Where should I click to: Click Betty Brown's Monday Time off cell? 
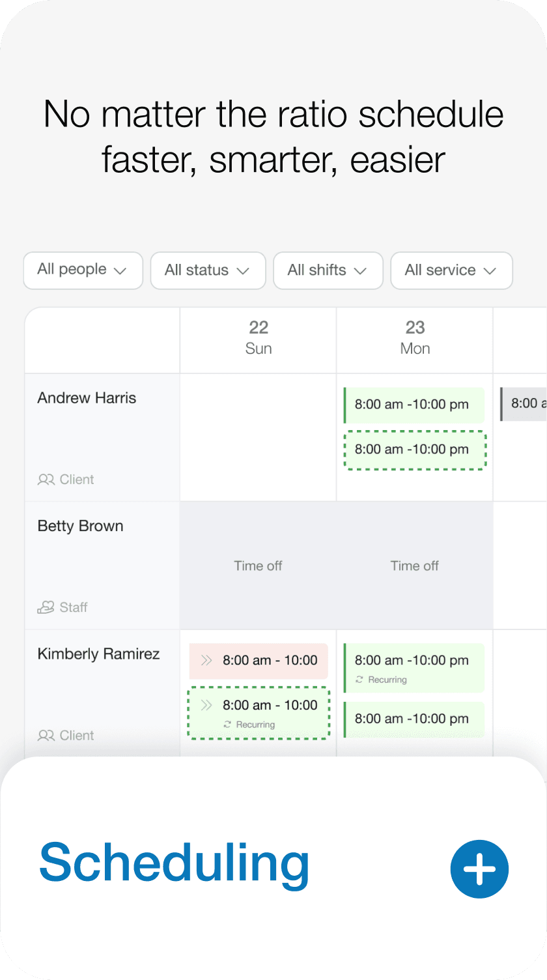tap(415, 566)
